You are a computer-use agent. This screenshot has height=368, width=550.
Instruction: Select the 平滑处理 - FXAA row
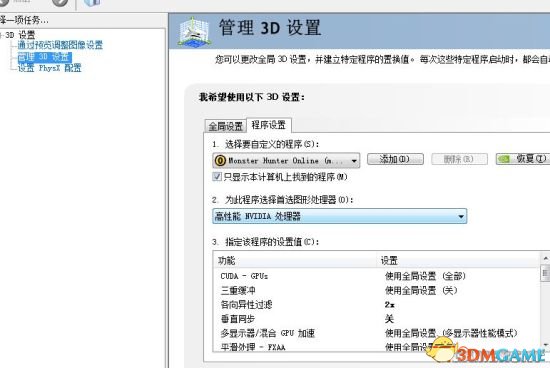point(377,347)
